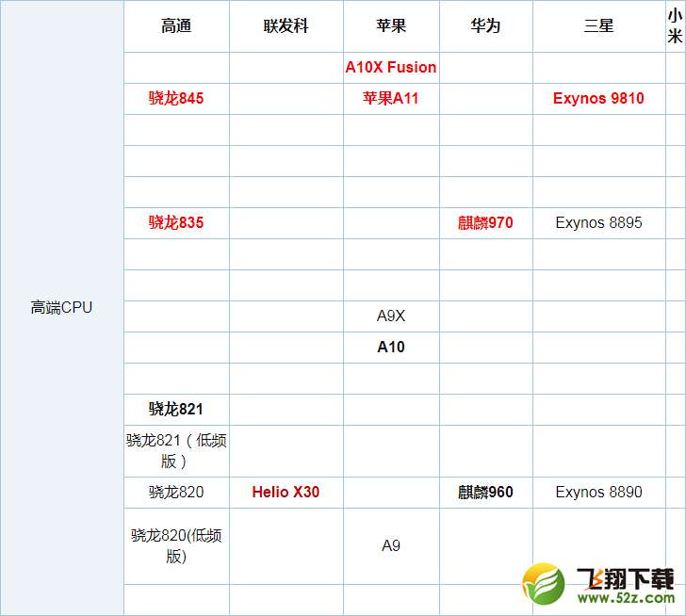The image size is (686, 616).
Task: Select the A9X cell
Action: click(x=390, y=316)
